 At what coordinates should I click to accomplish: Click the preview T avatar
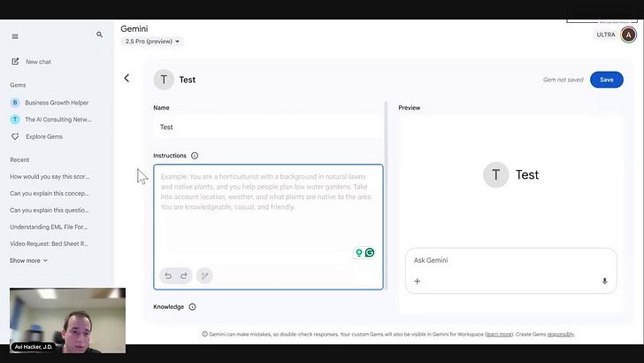[x=495, y=174]
